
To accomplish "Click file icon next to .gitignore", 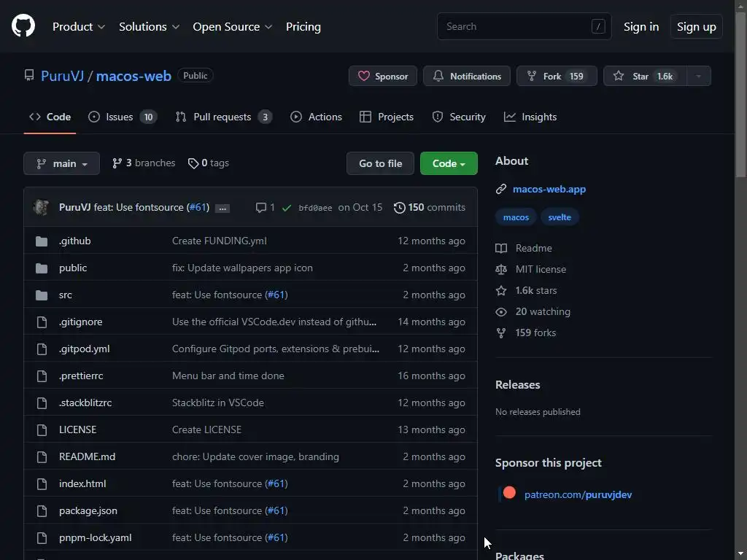I will coord(42,322).
